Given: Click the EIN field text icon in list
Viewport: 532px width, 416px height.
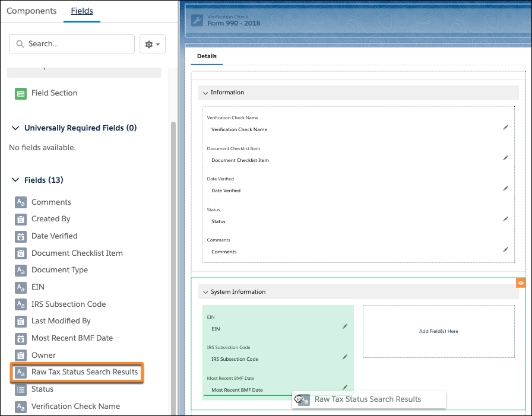Looking at the screenshot, I should pos(21,287).
